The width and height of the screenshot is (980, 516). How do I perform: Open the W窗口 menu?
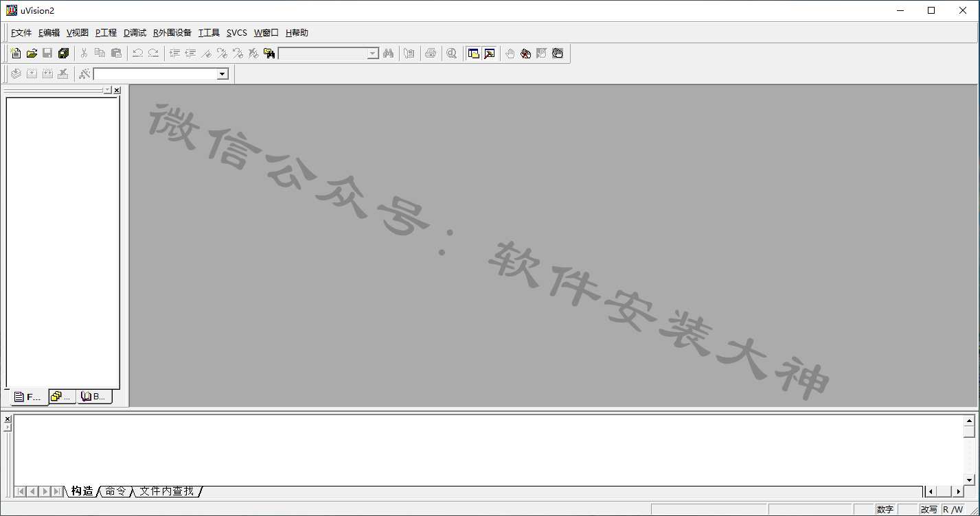click(x=266, y=33)
